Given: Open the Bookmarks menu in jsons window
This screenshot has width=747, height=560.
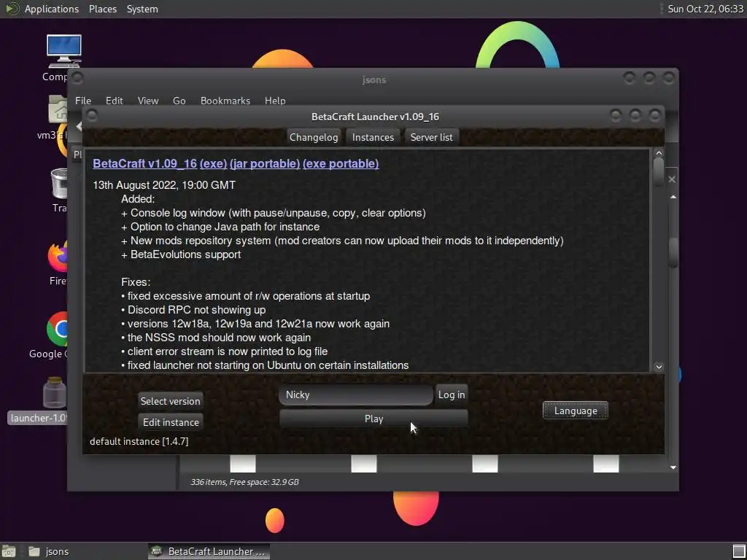Looking at the screenshot, I should coord(225,101).
